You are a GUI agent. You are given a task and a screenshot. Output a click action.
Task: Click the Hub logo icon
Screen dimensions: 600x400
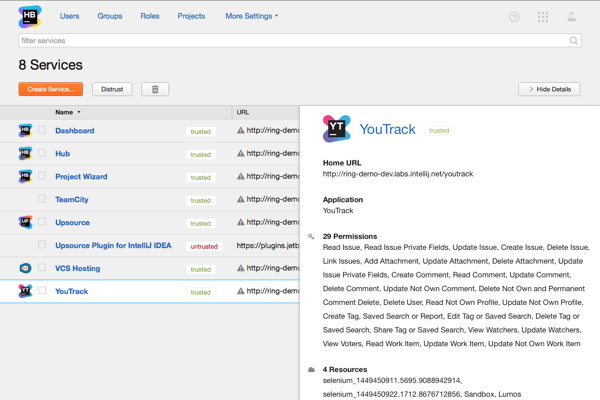tap(29, 16)
